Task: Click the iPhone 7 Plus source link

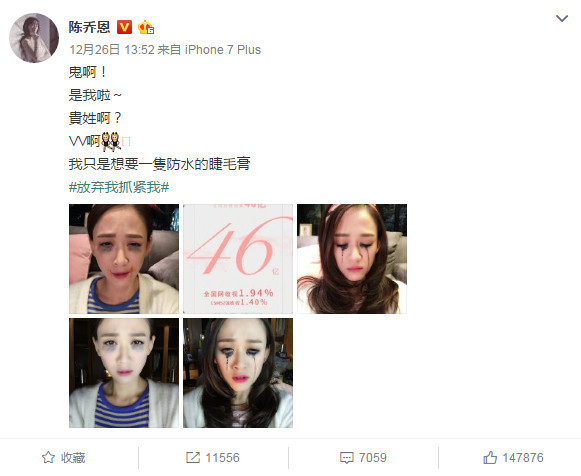Action: pos(223,50)
